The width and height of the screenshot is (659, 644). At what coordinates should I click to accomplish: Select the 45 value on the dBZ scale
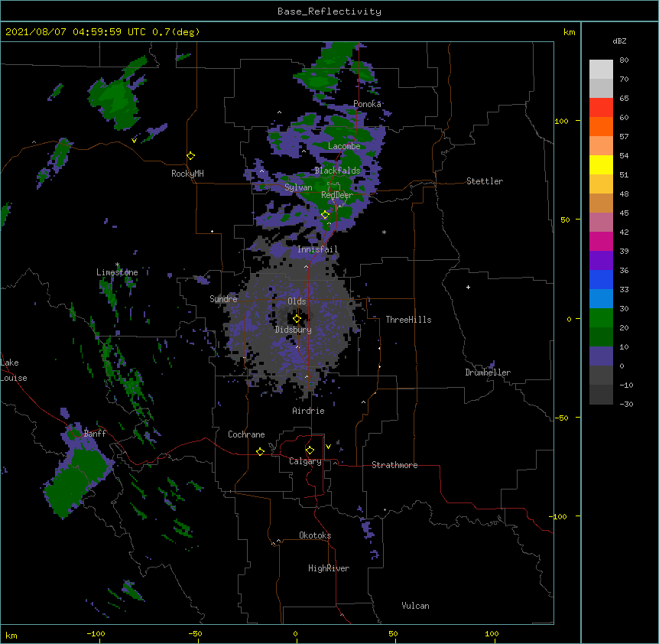coord(624,213)
